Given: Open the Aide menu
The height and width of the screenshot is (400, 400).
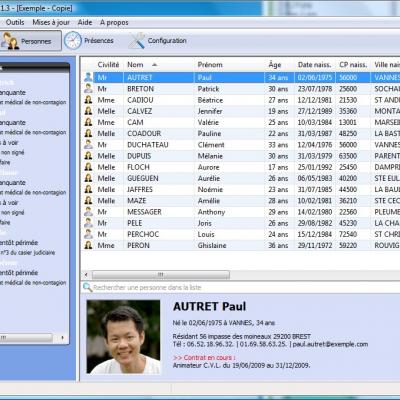Looking at the screenshot, I should (x=85, y=22).
